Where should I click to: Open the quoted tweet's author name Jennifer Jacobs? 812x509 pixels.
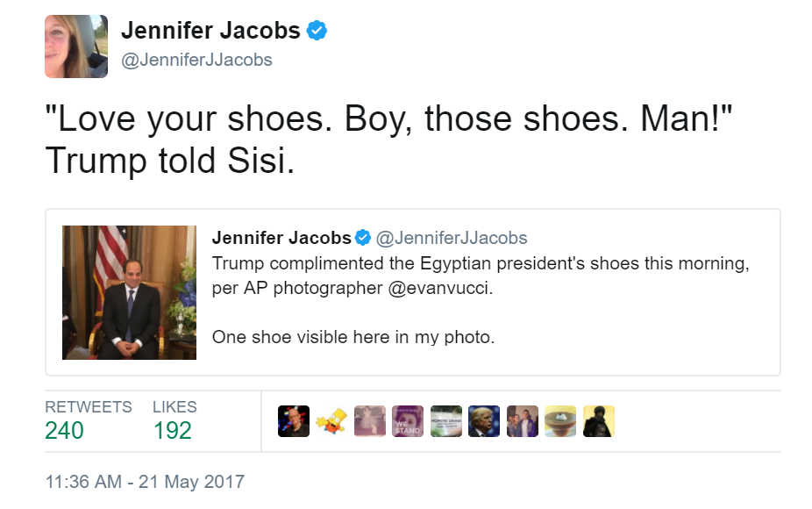click(281, 238)
